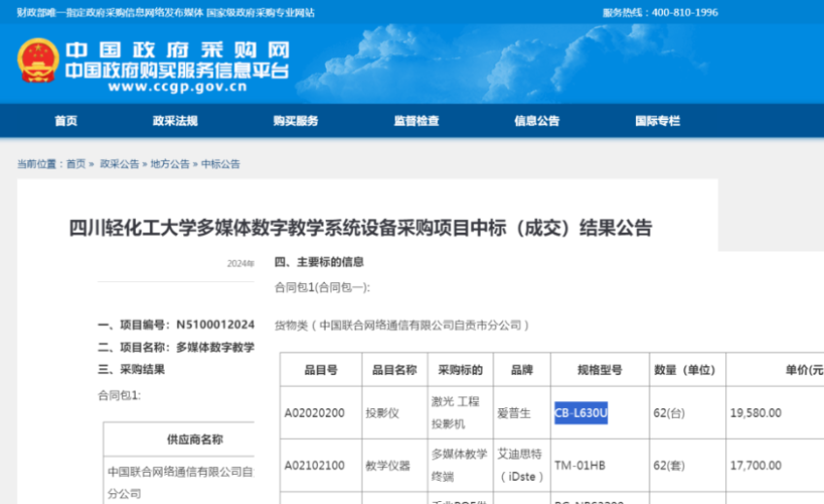Follow the 政采公告 breadcrumb link
The image size is (824, 504).
(119, 164)
